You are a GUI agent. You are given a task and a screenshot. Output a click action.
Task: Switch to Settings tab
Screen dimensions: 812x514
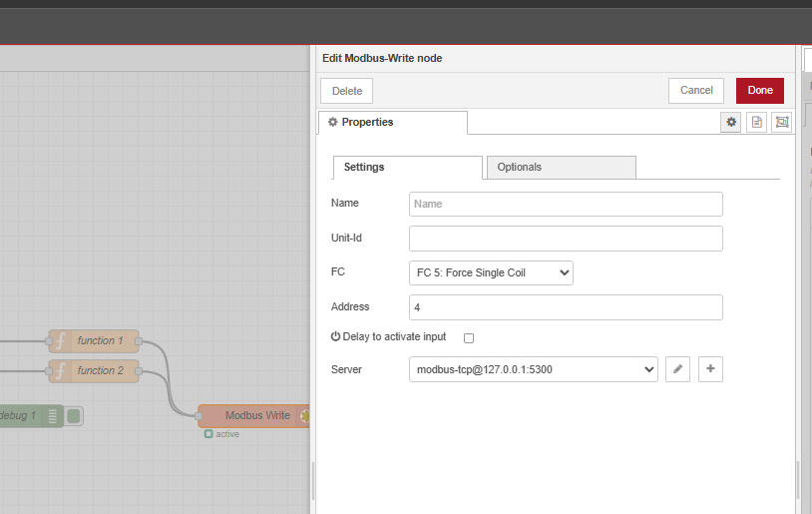point(408,168)
